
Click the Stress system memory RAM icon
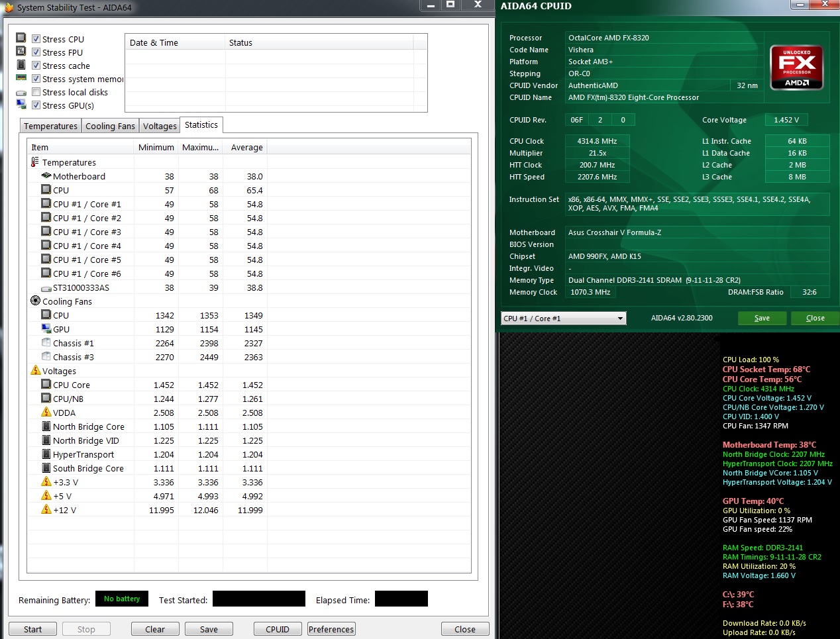[21, 78]
